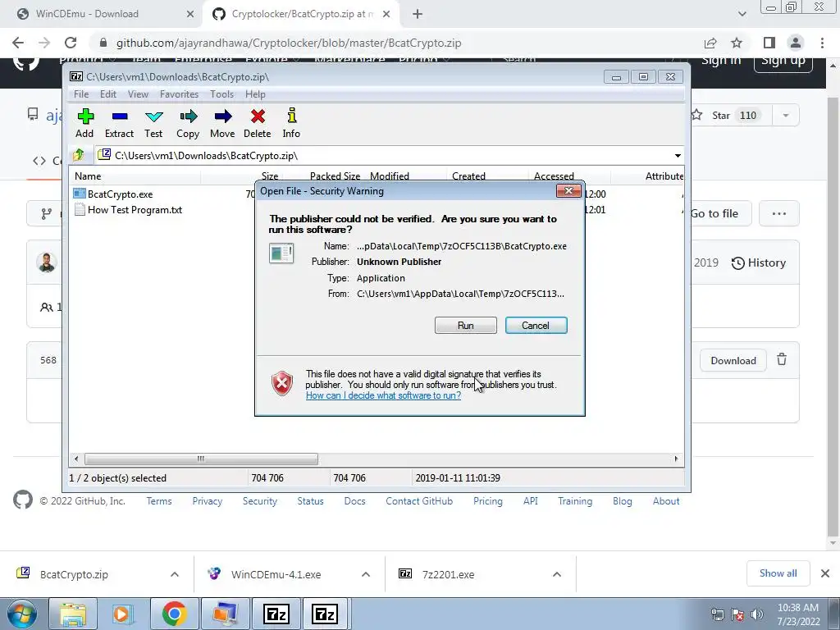This screenshot has width=840, height=630.
Task: Open the three-dots more options on GitHub
Action: 779,213
